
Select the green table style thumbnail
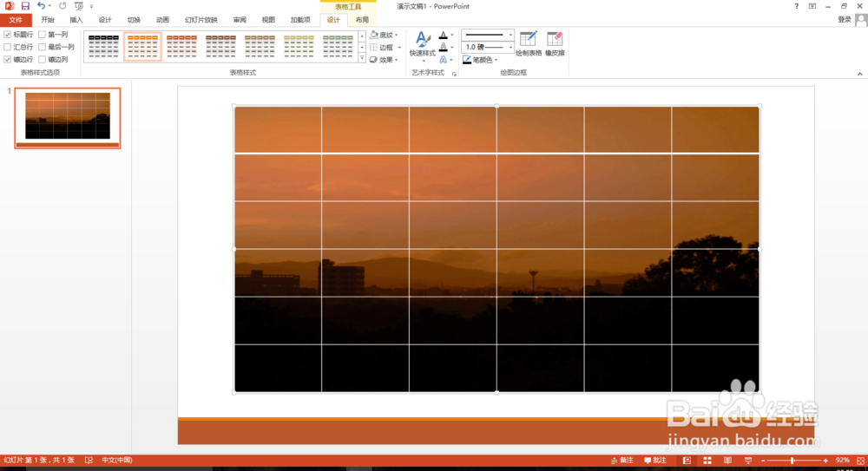coord(338,46)
